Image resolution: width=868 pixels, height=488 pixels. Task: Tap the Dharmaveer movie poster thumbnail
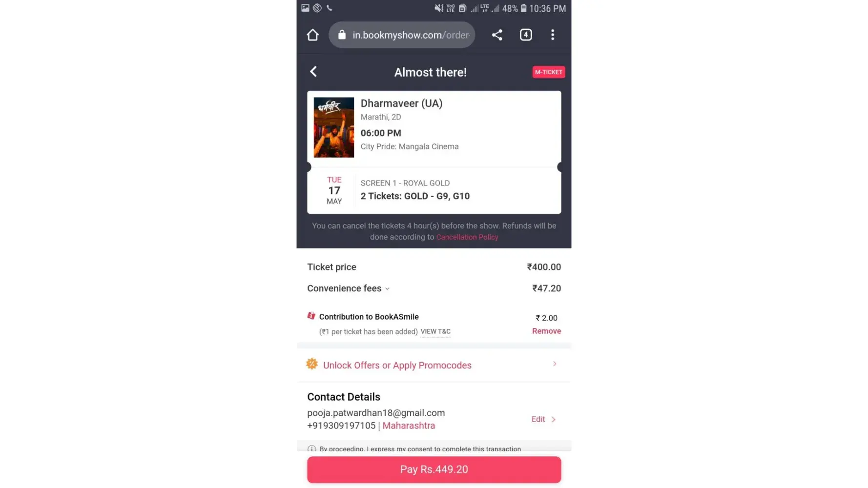(334, 127)
